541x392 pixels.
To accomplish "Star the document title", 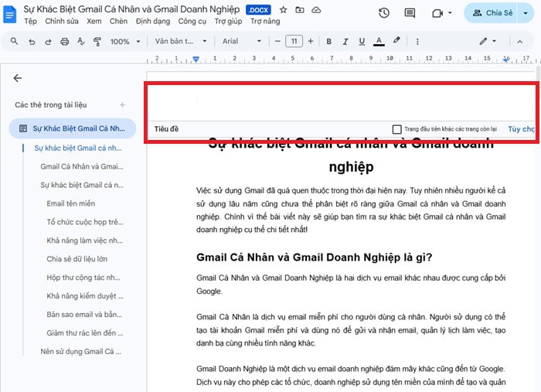I will 283,10.
